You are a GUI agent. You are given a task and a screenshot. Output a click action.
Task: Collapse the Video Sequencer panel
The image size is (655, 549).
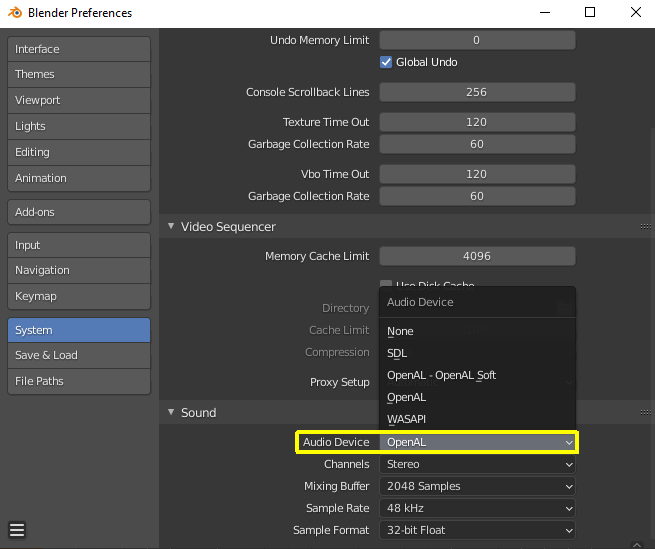(171, 226)
